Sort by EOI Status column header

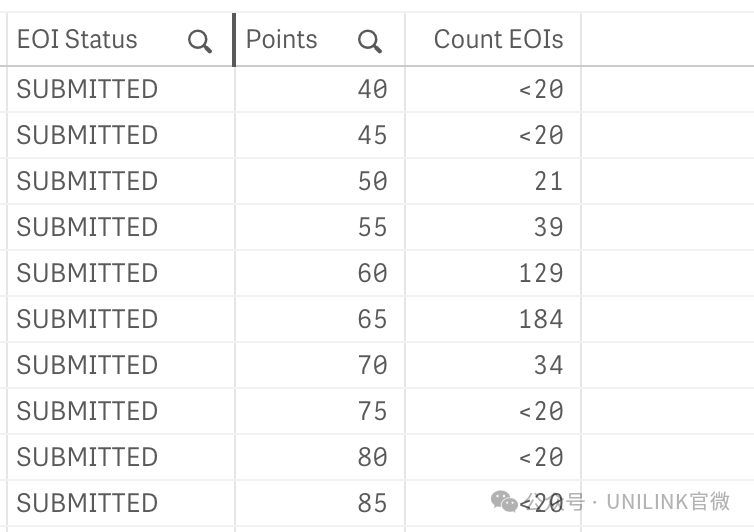point(77,39)
